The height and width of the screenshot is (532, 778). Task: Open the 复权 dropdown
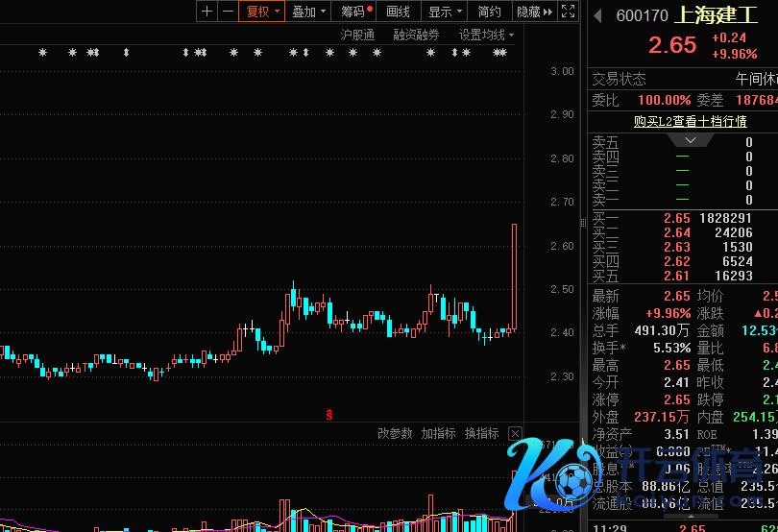(x=262, y=12)
